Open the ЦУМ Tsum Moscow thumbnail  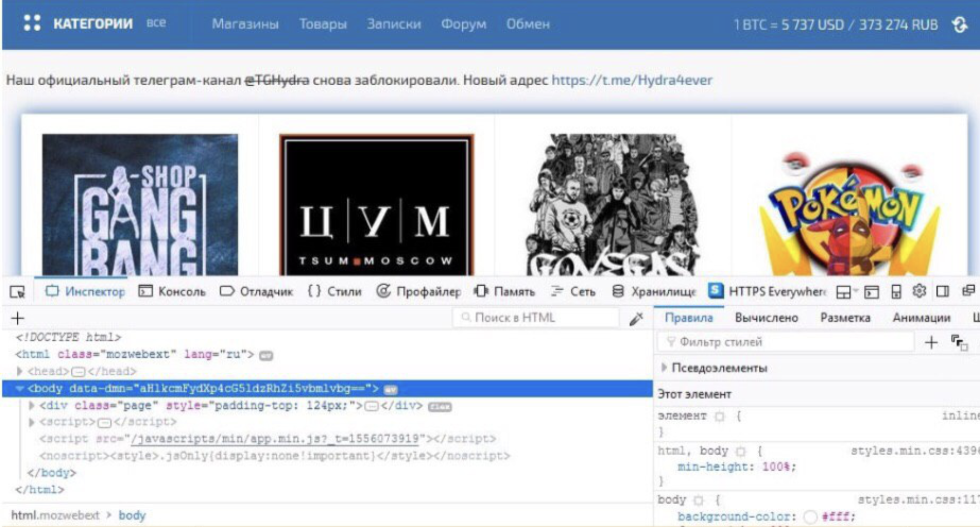click(x=376, y=204)
